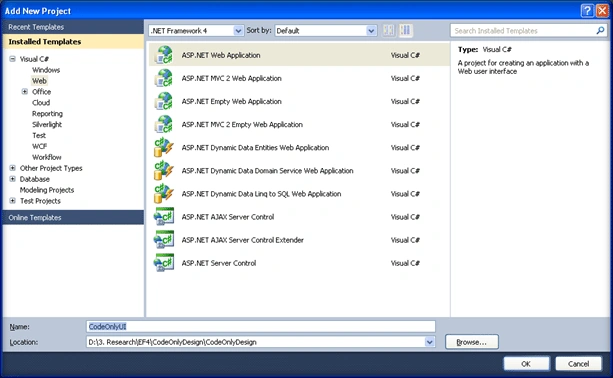Screen dimensions: 613x378
Task: Open the Recent Templates section
Action: 73,27
